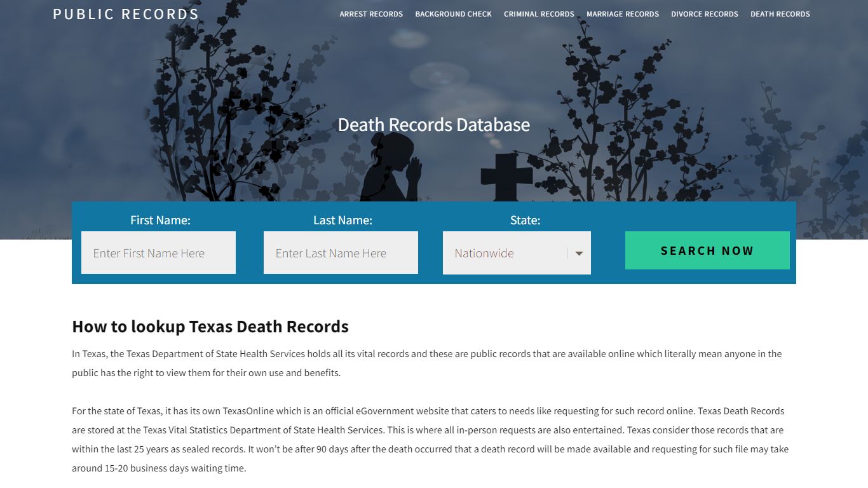This screenshot has width=868, height=488.
Task: Select Marriage Records nav link
Action: point(623,14)
